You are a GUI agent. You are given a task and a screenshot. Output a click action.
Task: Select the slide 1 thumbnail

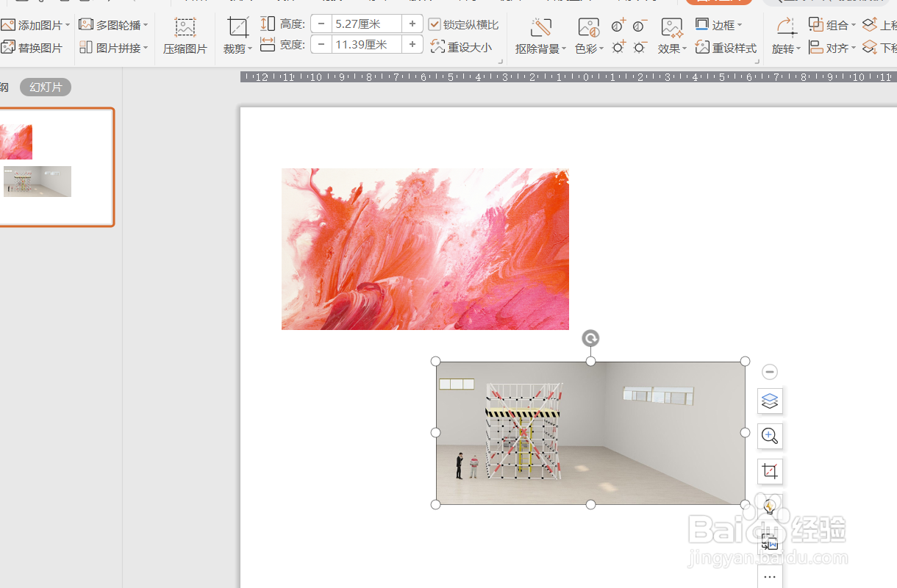coord(56,167)
